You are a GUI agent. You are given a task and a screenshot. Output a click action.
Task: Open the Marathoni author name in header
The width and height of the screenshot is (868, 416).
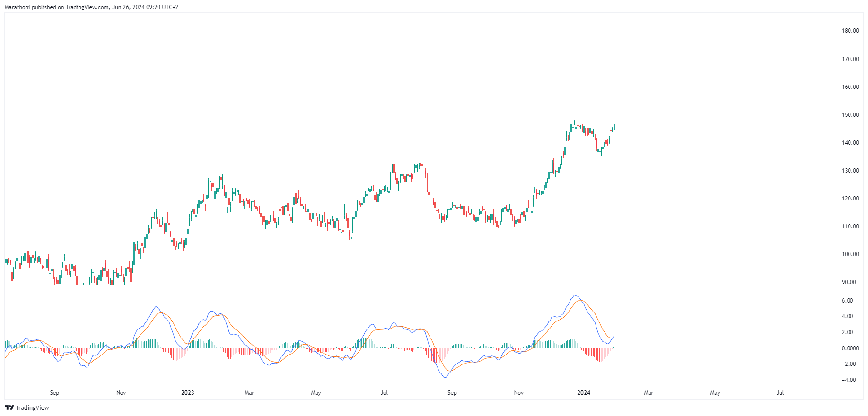(18, 7)
